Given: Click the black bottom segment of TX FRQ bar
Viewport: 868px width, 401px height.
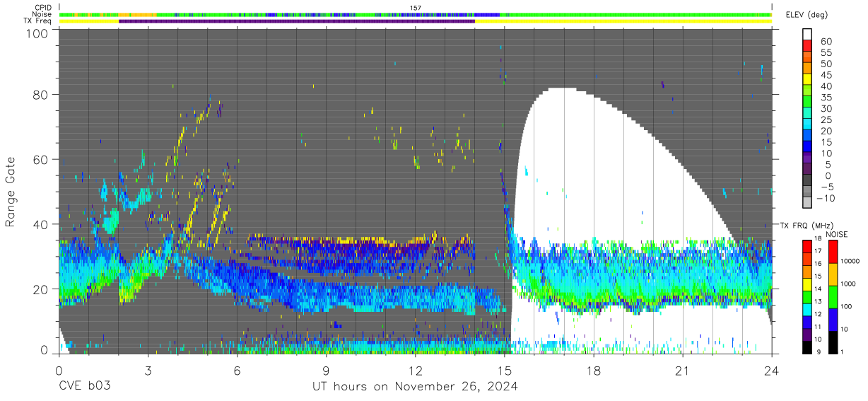Looking at the screenshot, I should pos(807,347).
